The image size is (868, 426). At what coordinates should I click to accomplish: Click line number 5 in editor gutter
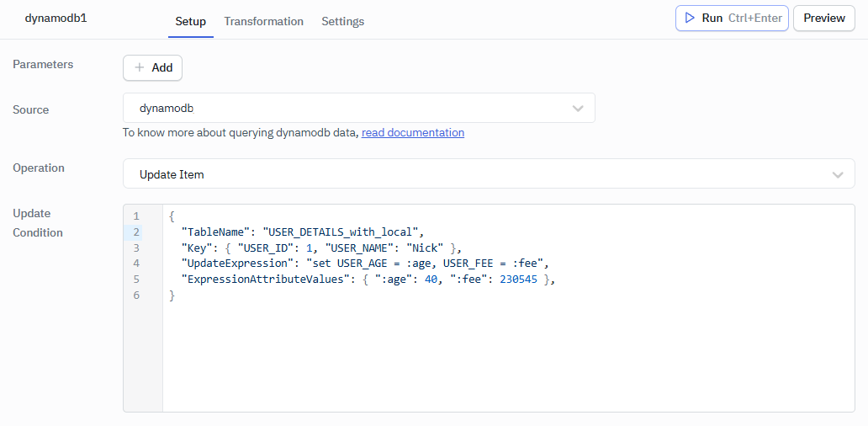click(135, 280)
